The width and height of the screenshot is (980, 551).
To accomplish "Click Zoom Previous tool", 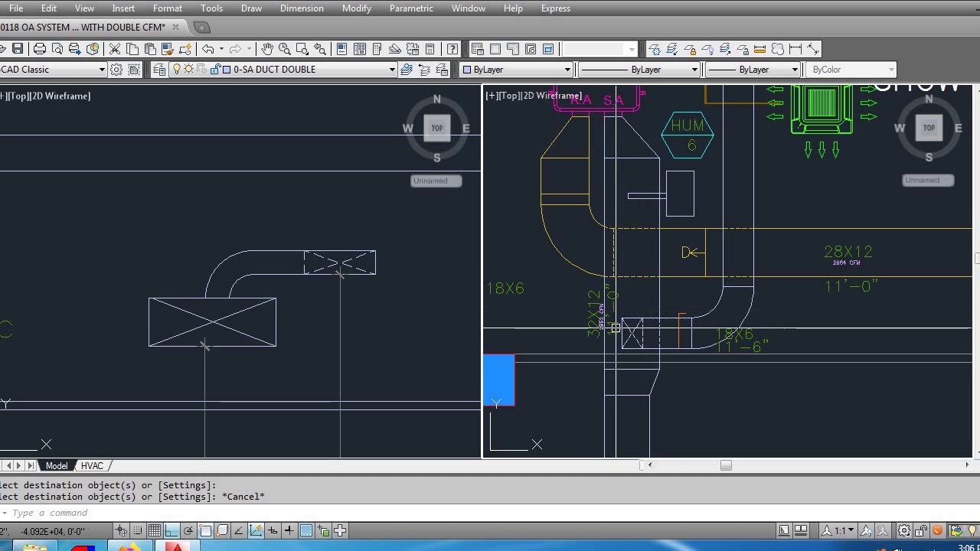I will [320, 49].
